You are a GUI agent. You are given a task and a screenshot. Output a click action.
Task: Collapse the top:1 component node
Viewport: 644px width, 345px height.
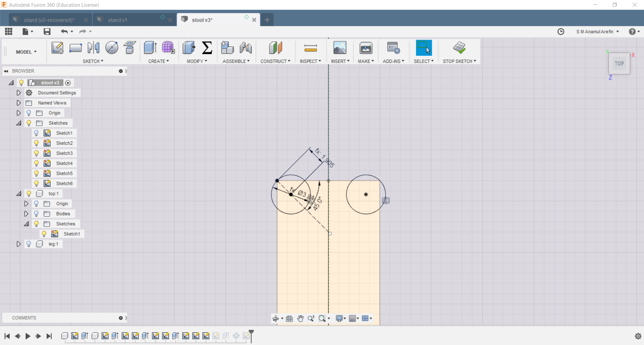coord(19,193)
